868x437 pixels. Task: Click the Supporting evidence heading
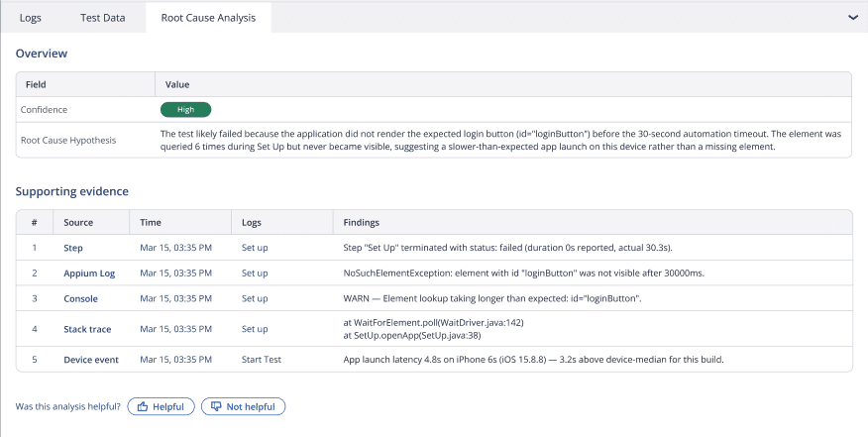[72, 191]
